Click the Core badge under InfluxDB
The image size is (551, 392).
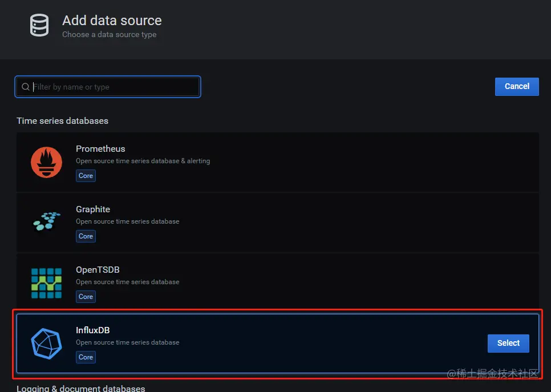86,357
